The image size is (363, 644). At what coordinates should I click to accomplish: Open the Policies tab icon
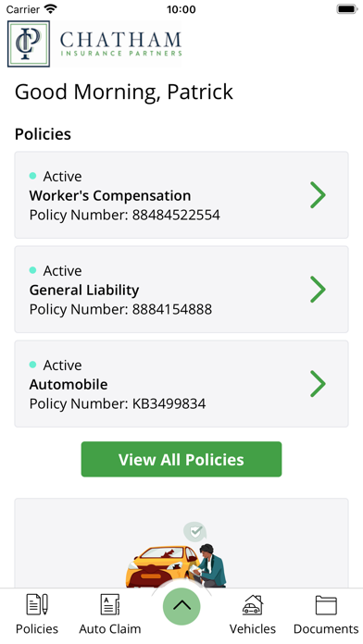coord(37,604)
